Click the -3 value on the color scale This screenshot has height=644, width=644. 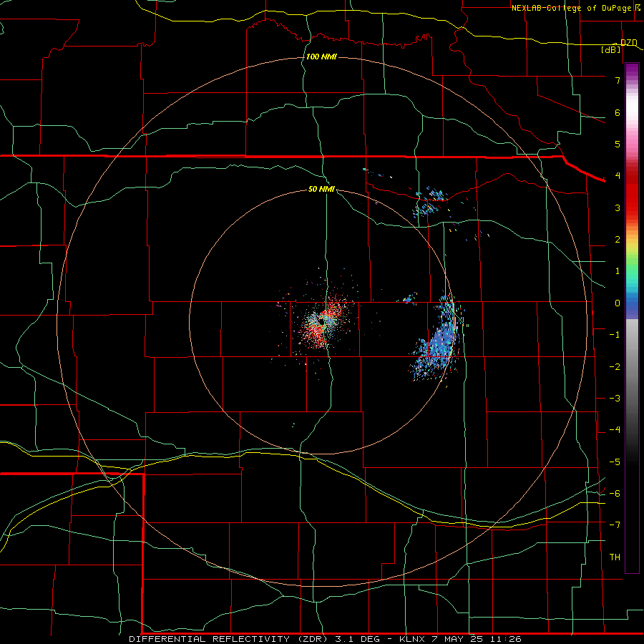[x=615, y=399]
